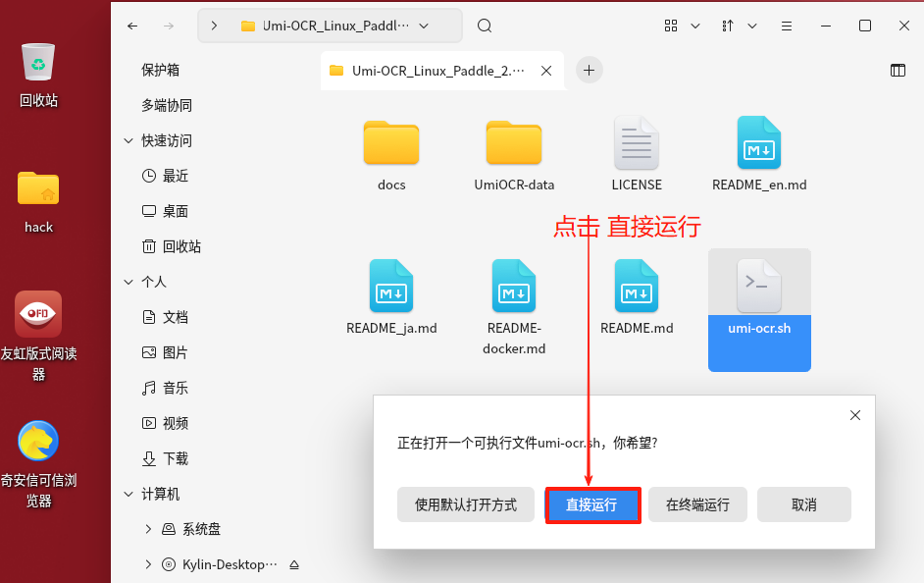The width and height of the screenshot is (924, 583).
Task: Switch view mode with grid icon
Action: click(x=671, y=26)
